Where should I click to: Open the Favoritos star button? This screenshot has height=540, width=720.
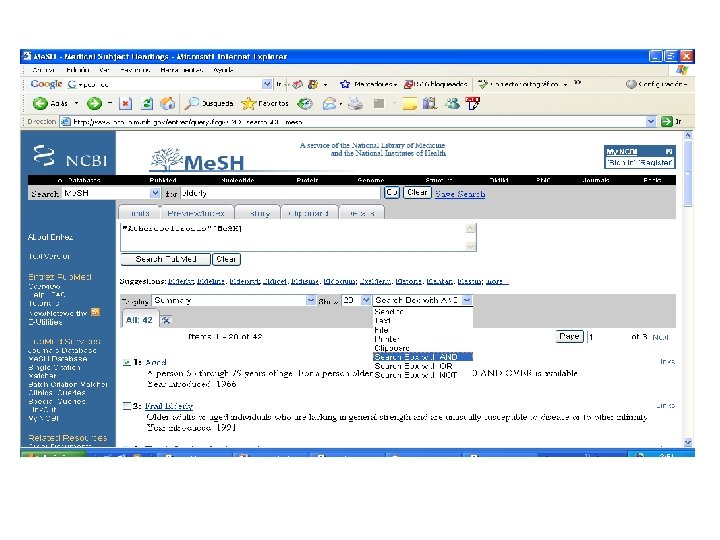pos(265,104)
